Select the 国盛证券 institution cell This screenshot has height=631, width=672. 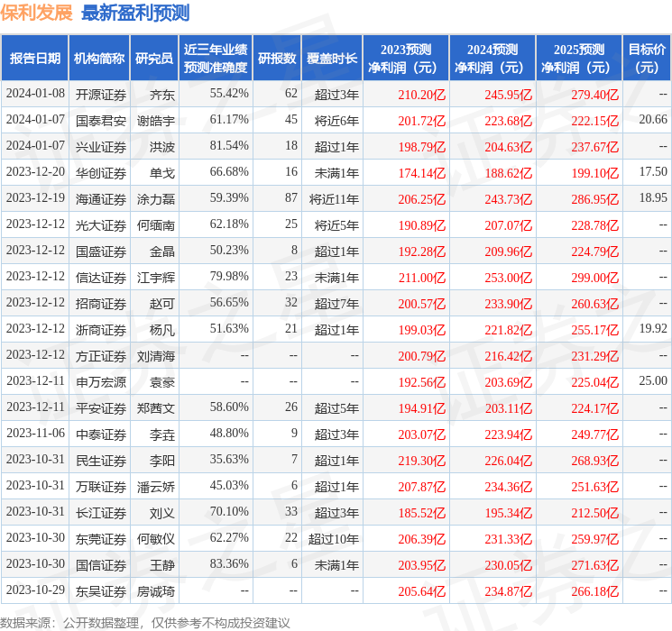pos(101,251)
